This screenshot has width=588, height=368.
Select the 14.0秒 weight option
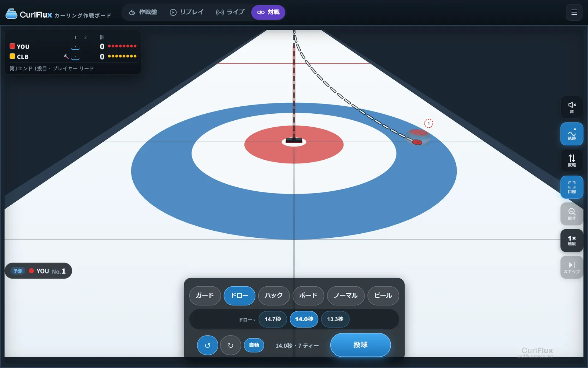pyautogui.click(x=304, y=319)
